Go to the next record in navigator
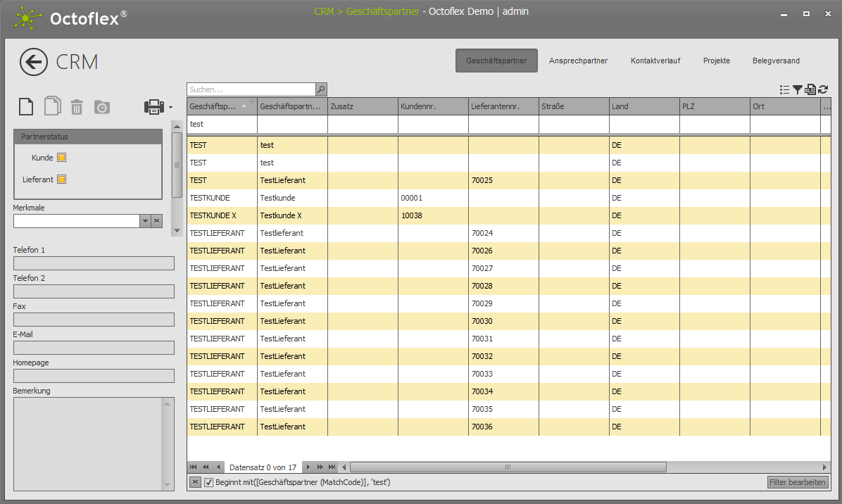This screenshot has height=504, width=842. click(x=308, y=467)
